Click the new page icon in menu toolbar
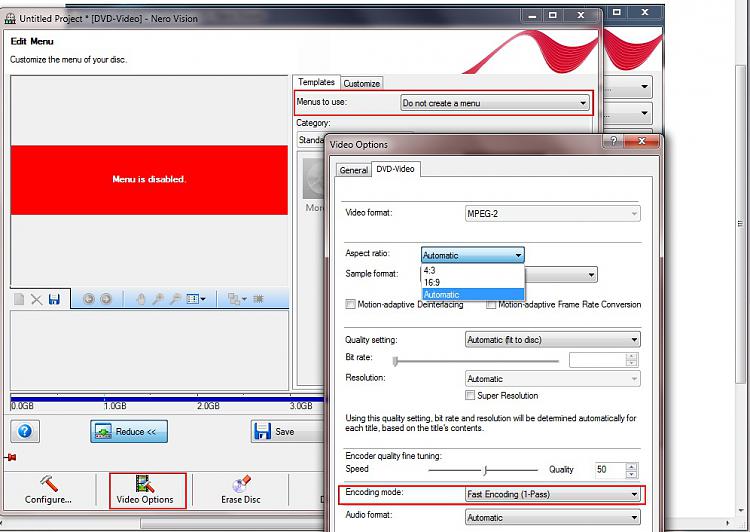750x532 pixels. 19,299
